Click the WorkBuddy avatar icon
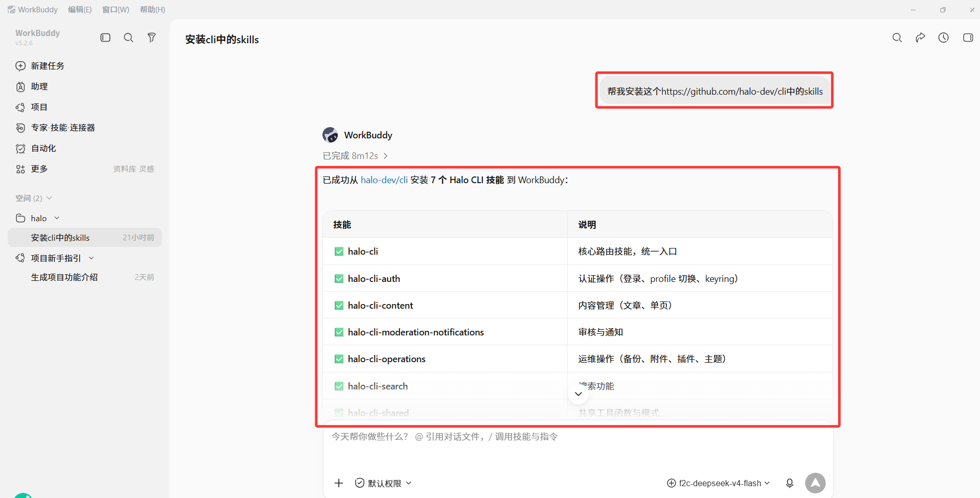The height and width of the screenshot is (498, 980). pos(330,135)
